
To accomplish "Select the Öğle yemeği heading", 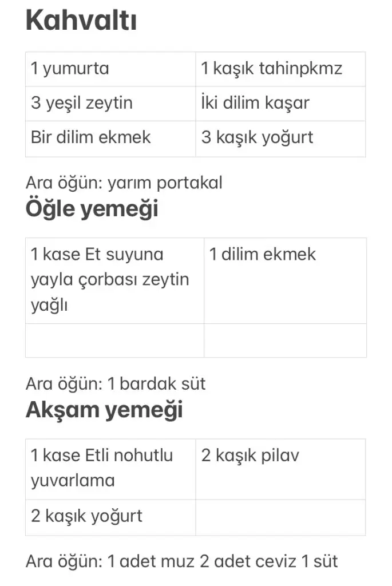I will coord(92,209).
